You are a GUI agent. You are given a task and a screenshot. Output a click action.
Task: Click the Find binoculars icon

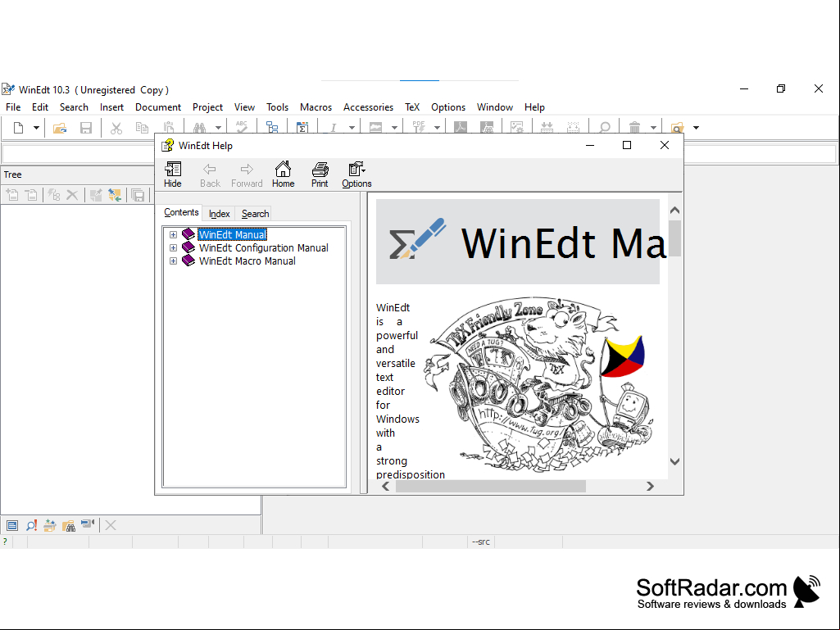[199, 128]
